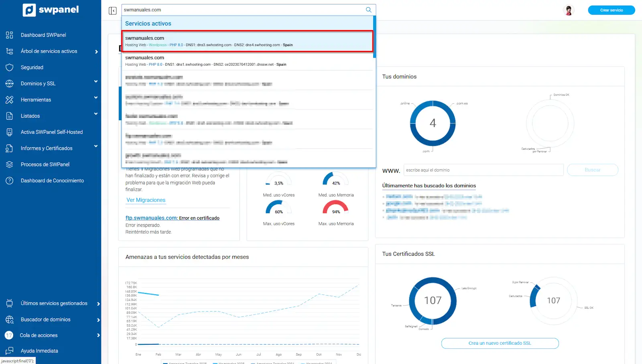Select the first swmanuales.com Wordpress result
The width and height of the screenshot is (642, 364).
click(247, 41)
